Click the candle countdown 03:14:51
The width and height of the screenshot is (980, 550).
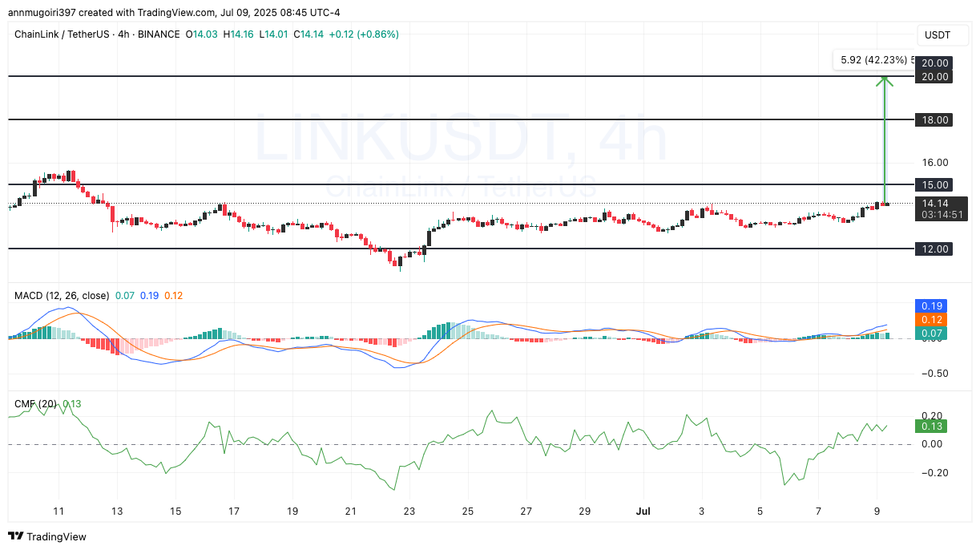pos(941,215)
